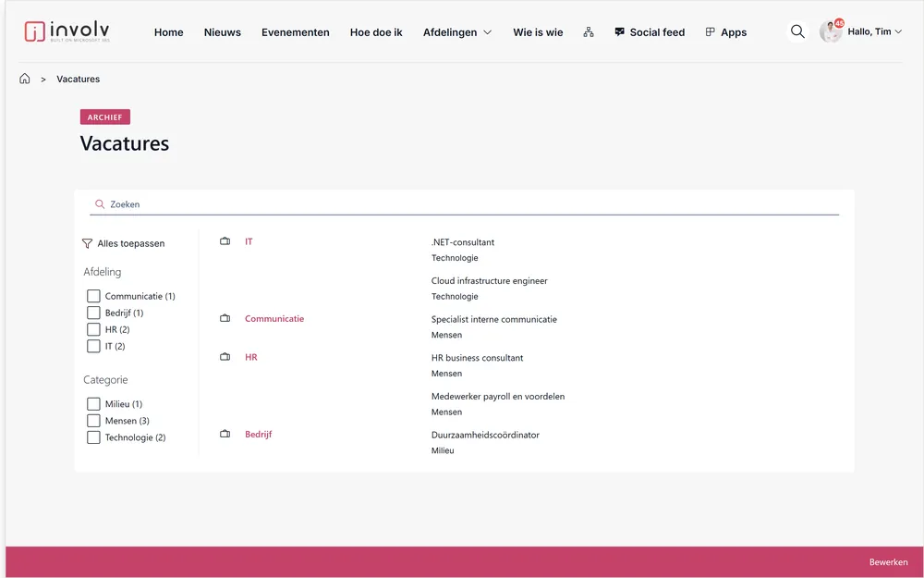The height and width of the screenshot is (578, 924).
Task: Click the Bewerken link in the footer
Action: point(888,562)
